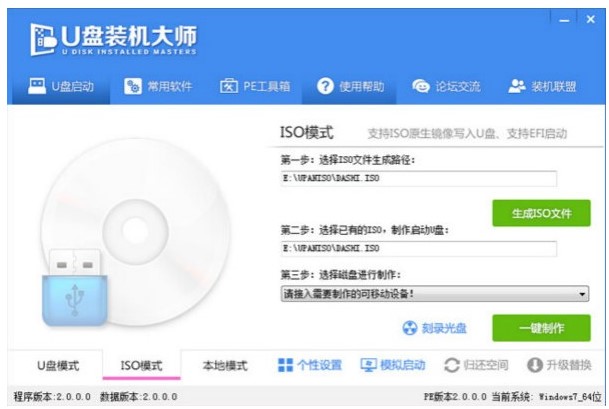Click the 升级替换 upgrade icon
The height and width of the screenshot is (409, 609).
[534, 365]
